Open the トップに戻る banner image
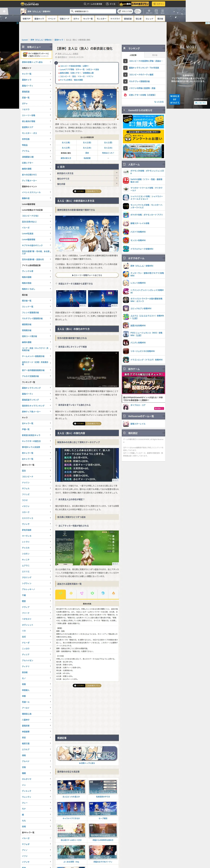The height and width of the screenshot is (868, 210). (x=87, y=753)
